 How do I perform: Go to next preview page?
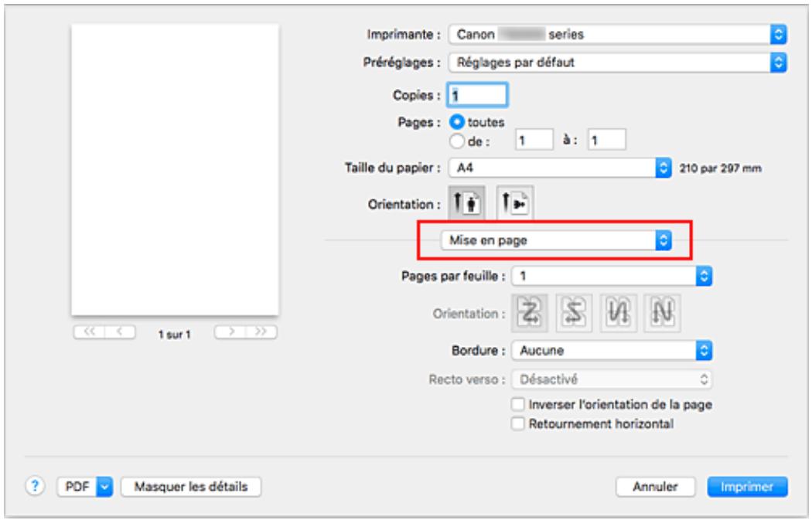(x=230, y=331)
